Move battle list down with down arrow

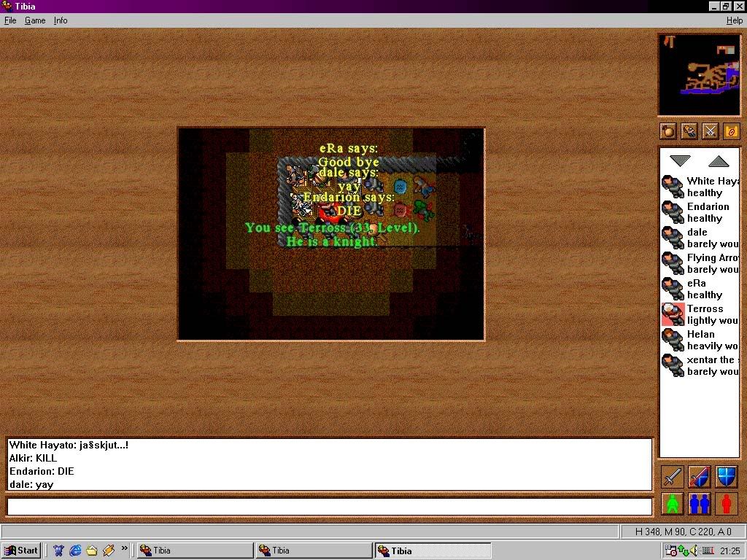coord(680,161)
